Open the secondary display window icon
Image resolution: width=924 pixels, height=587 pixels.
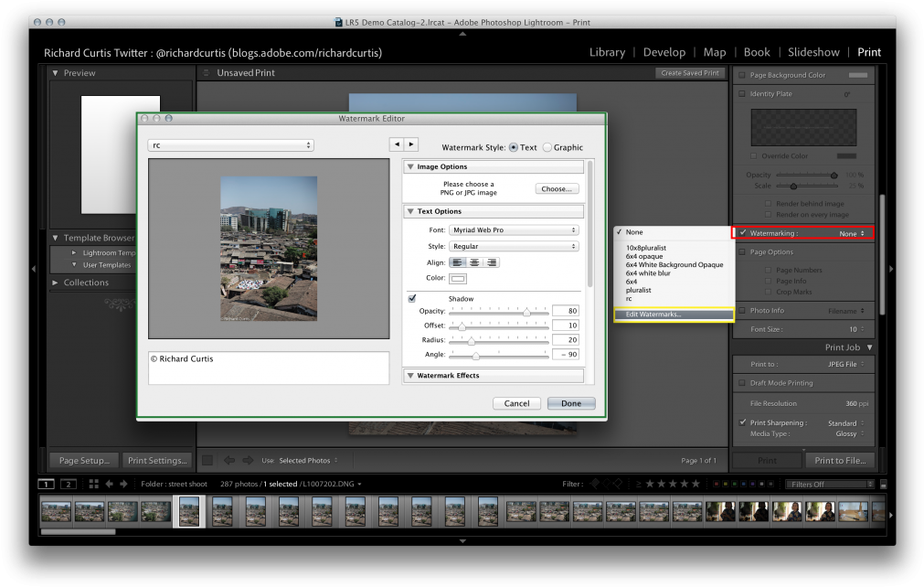tap(69, 484)
